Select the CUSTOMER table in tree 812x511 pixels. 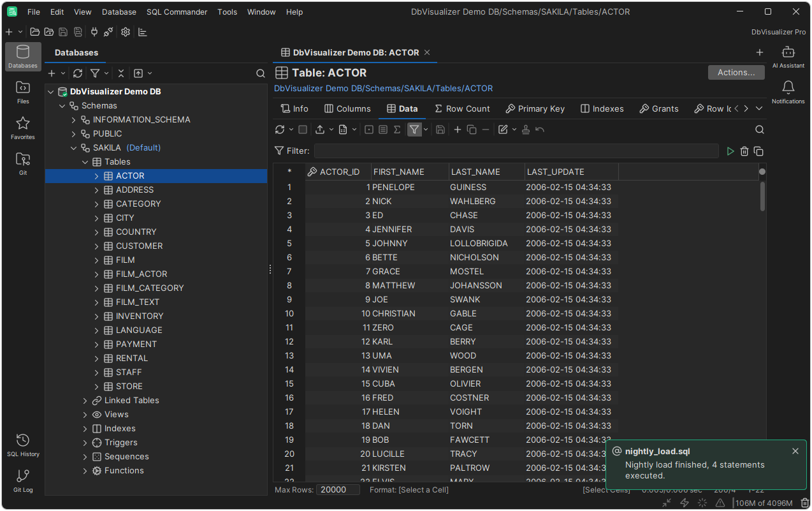[139, 246]
